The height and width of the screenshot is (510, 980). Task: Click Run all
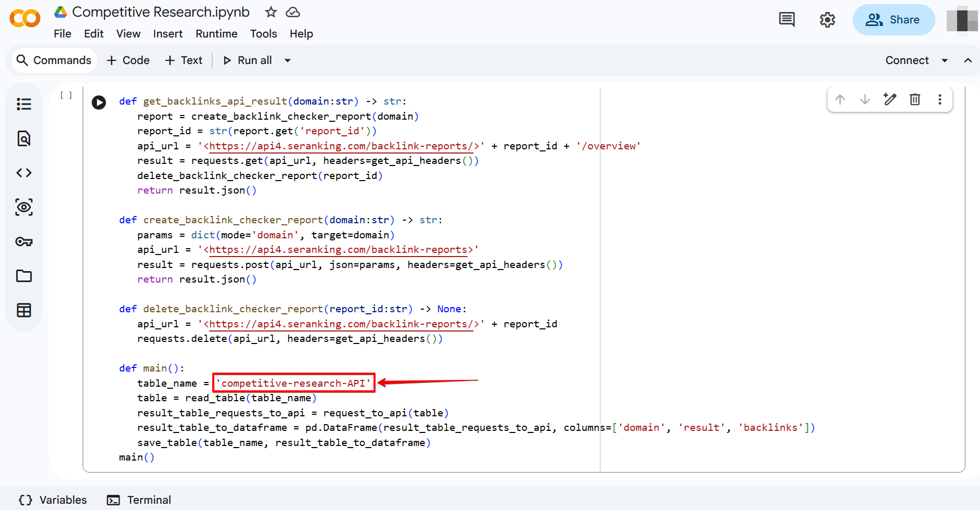tap(248, 60)
